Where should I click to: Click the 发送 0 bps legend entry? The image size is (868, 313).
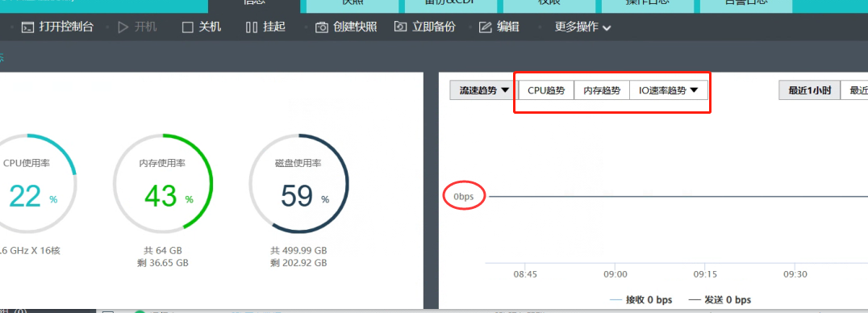pos(720,300)
